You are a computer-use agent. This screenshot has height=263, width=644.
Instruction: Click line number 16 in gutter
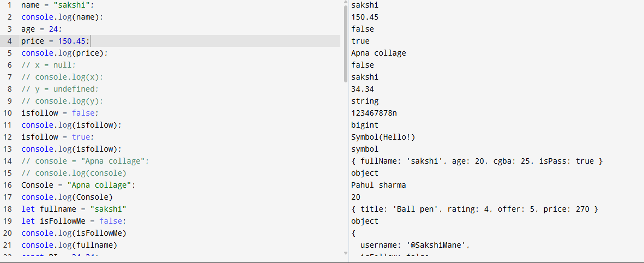[x=8, y=185]
